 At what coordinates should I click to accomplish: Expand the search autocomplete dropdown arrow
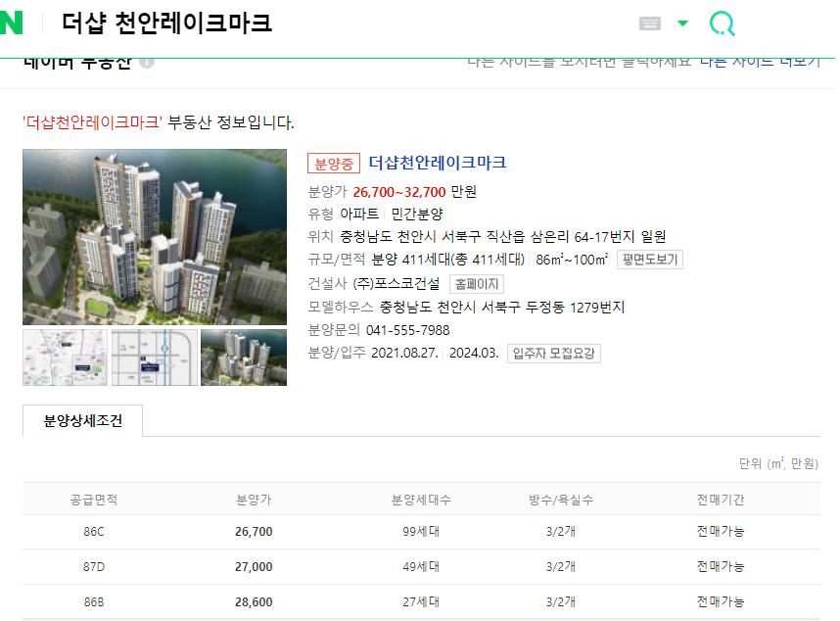(x=682, y=24)
